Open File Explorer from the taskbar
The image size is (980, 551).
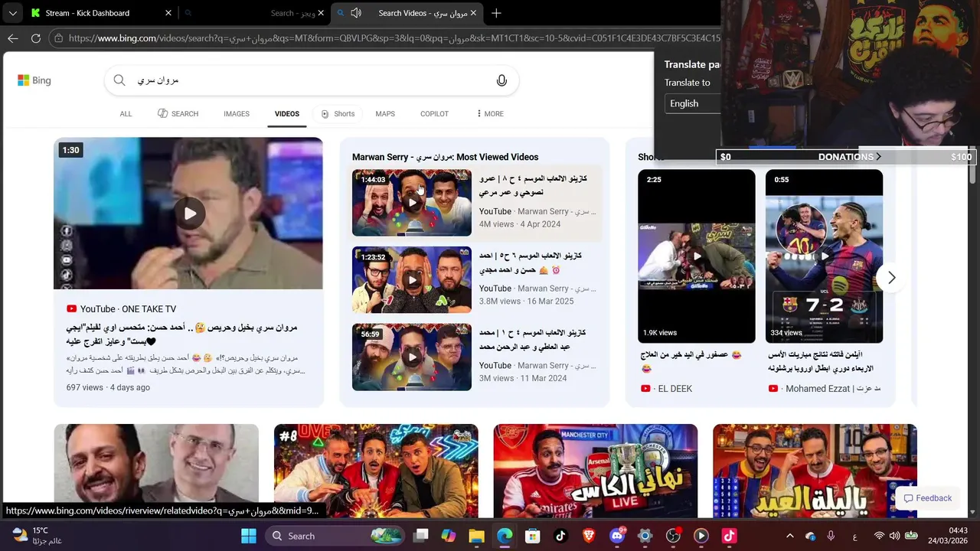click(476, 536)
